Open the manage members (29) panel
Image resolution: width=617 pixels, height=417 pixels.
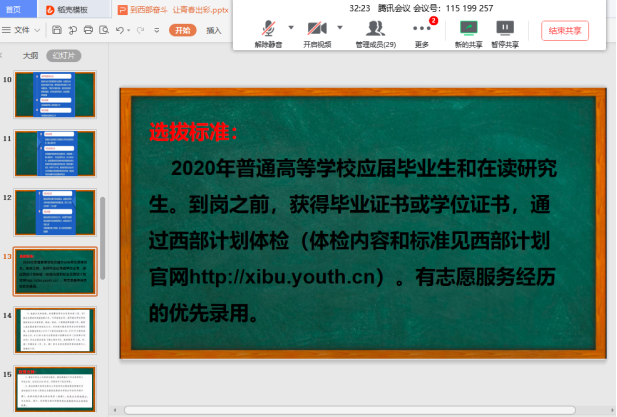tap(375, 32)
